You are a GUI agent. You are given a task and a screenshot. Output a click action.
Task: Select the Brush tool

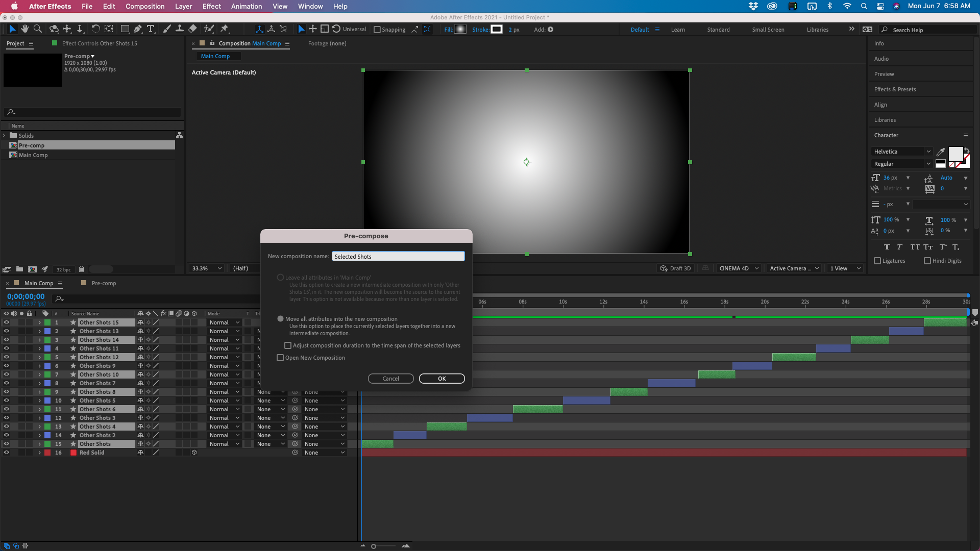[x=167, y=29]
